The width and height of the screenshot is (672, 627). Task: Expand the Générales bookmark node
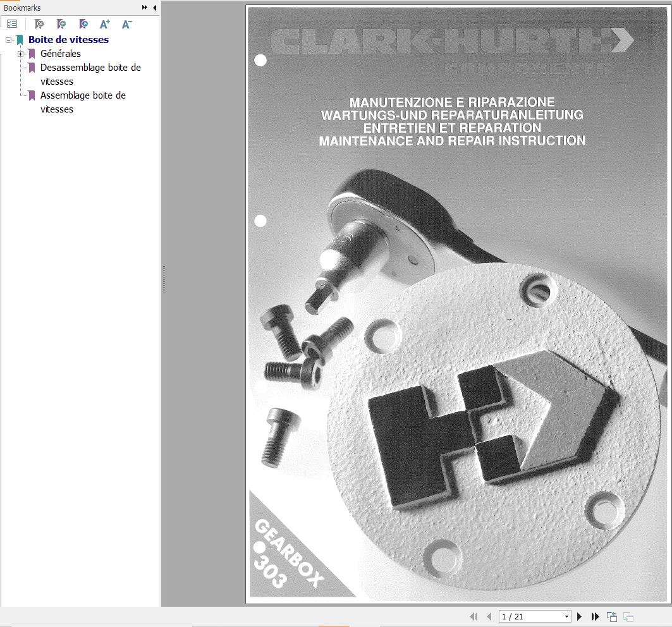pos(20,54)
